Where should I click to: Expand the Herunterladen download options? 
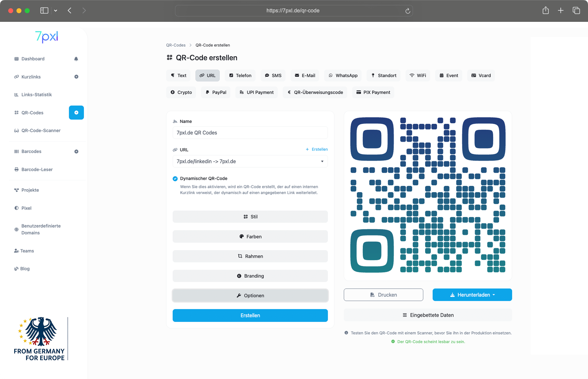472,295
